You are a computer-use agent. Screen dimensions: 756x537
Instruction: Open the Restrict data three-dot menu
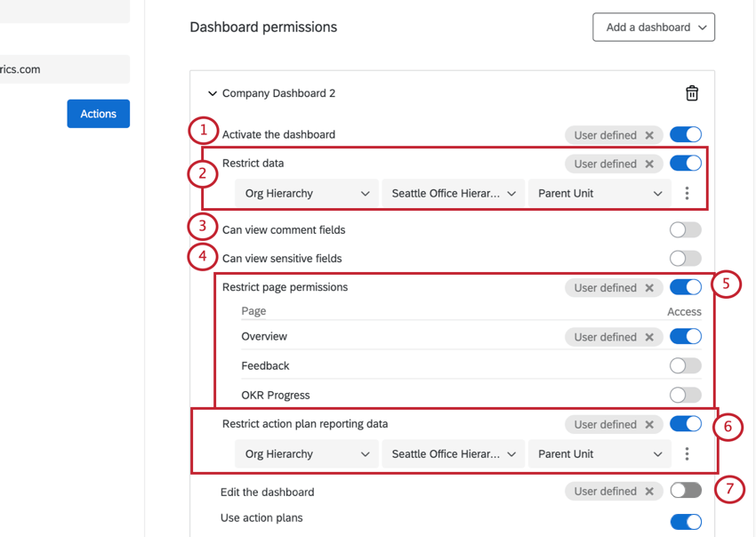pyautogui.click(x=687, y=193)
